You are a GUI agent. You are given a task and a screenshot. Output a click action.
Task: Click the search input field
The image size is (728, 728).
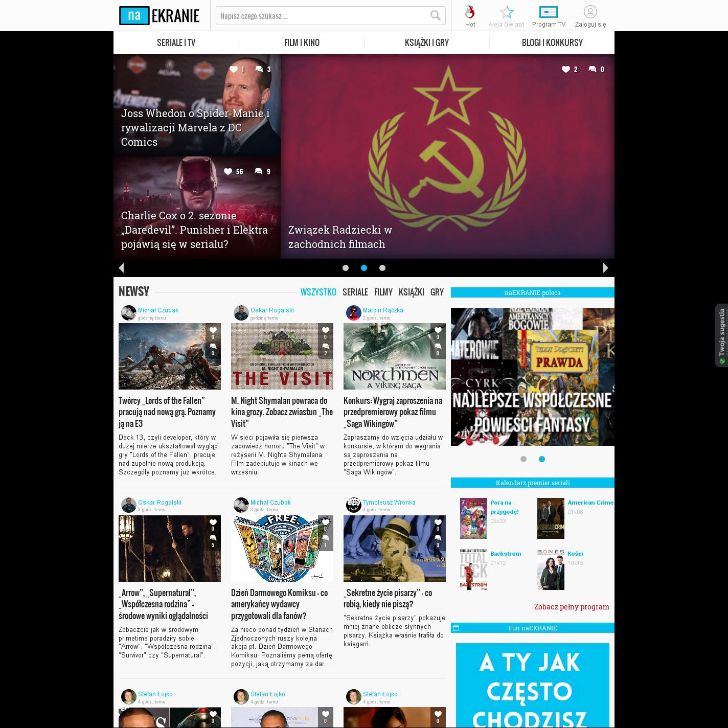(322, 16)
